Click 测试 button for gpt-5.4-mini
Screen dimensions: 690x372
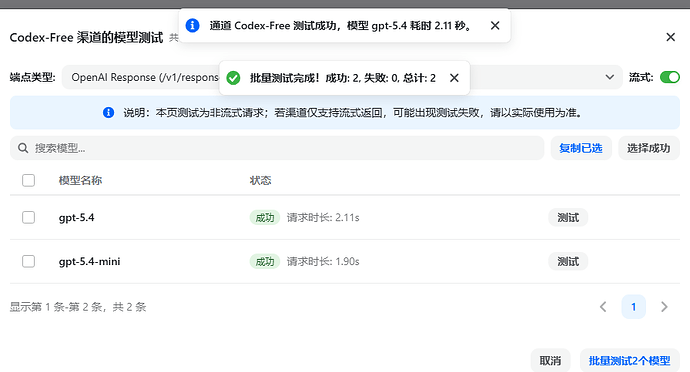click(568, 262)
